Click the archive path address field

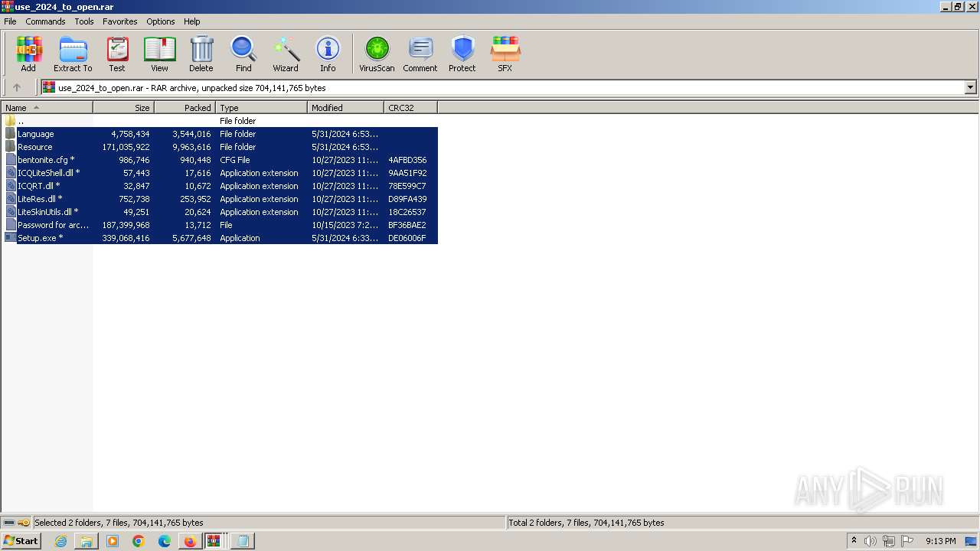point(503,87)
